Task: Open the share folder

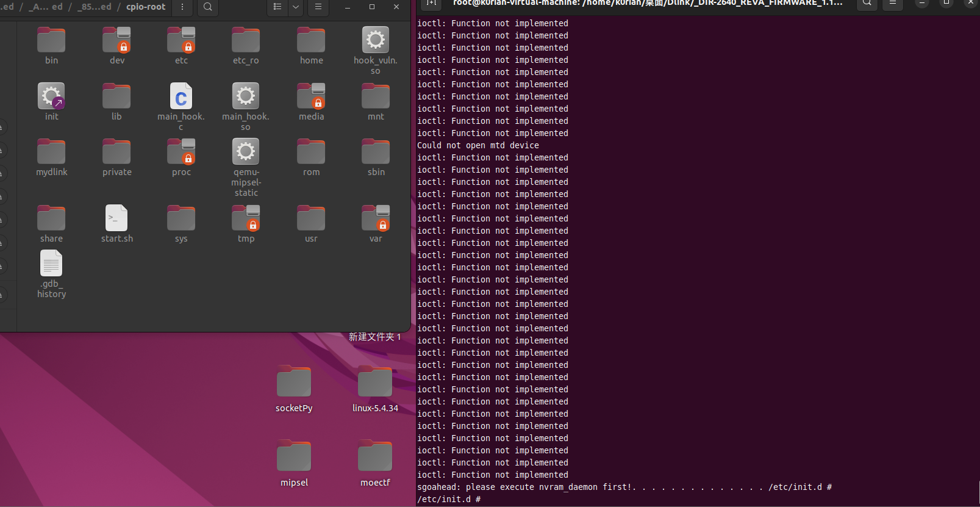Action: pos(51,223)
